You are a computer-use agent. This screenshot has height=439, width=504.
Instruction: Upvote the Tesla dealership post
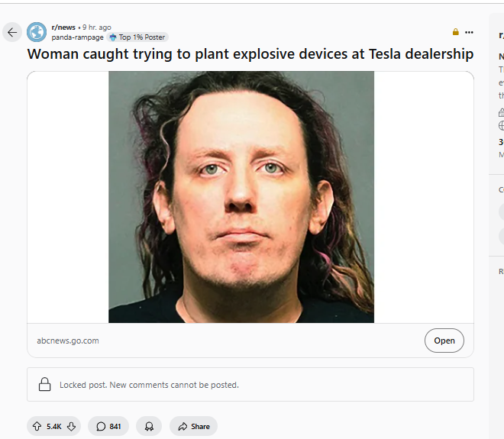[x=37, y=426]
